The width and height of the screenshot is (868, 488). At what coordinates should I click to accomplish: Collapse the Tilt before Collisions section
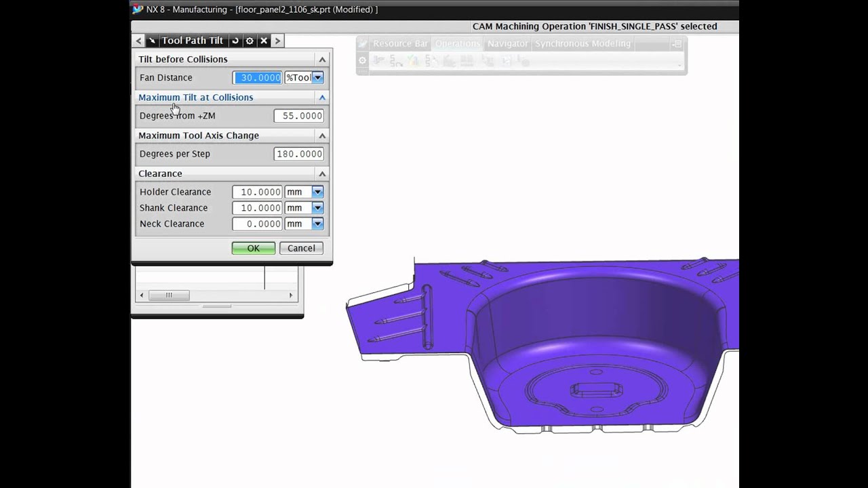point(322,60)
